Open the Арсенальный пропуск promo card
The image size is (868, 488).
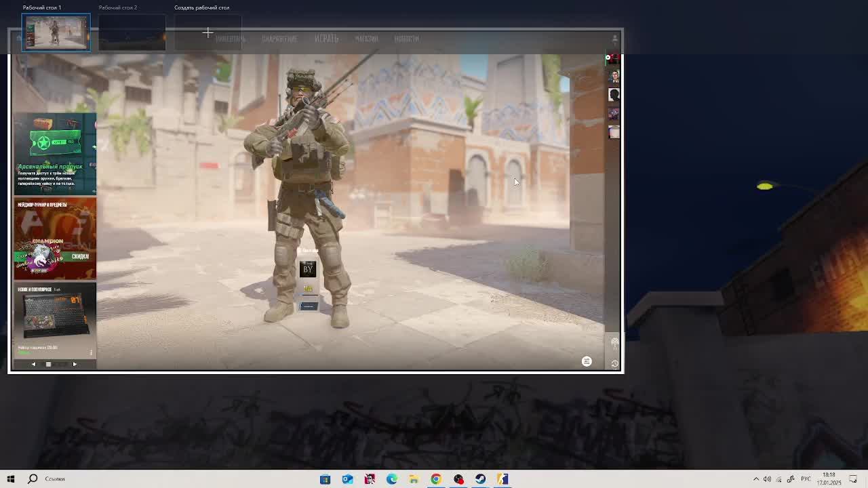(55, 154)
